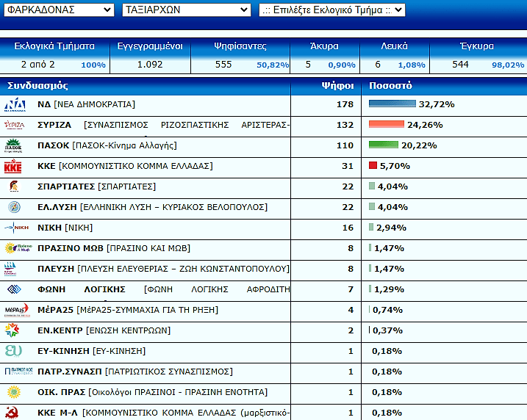Click the ΟΙΚ. ΠΡΑΣ sunflower logo
Image resolution: width=527 pixels, height=420 pixels.
[x=13, y=391]
